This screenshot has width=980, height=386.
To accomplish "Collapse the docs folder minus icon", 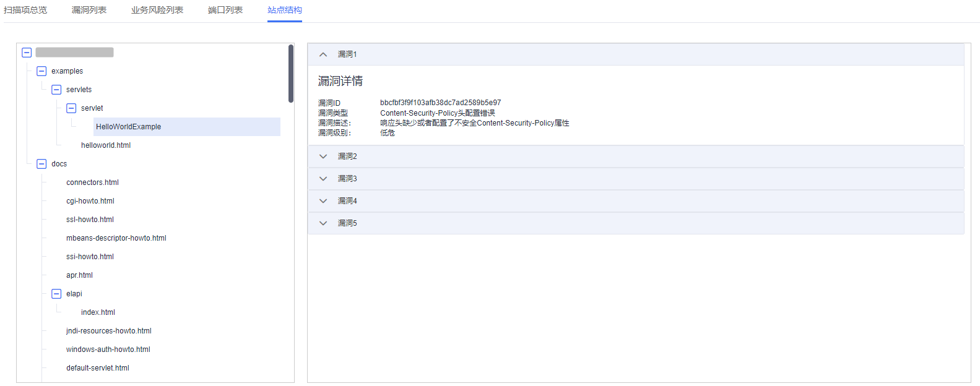I will pyautogui.click(x=41, y=164).
